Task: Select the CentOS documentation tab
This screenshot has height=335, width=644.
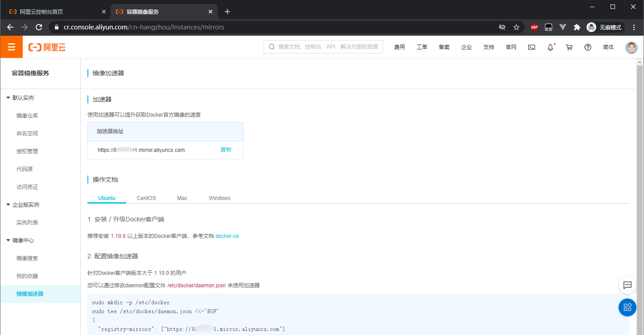Action: pos(146,198)
